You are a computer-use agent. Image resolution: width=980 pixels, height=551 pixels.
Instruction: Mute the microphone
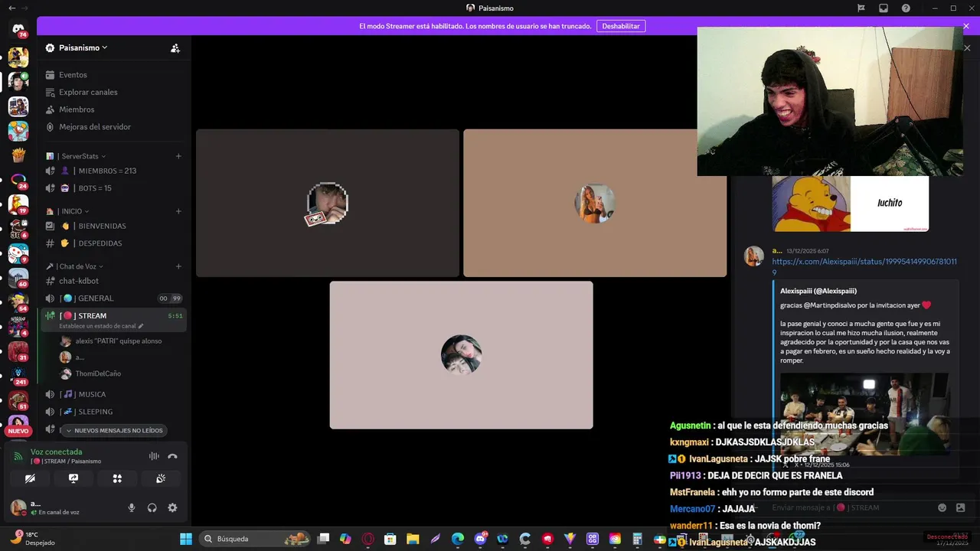[132, 507]
